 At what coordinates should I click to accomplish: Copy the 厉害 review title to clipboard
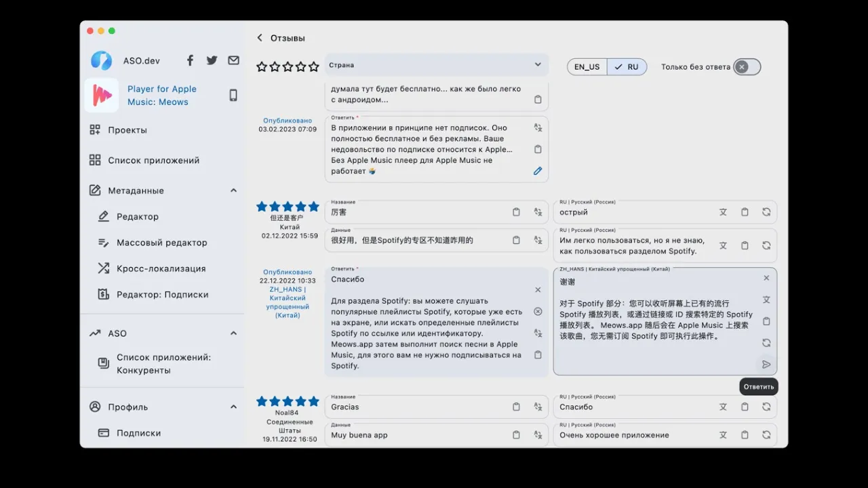tap(516, 212)
